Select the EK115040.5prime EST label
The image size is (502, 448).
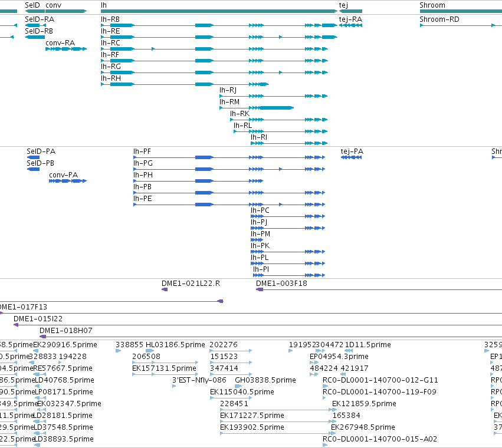click(242, 393)
